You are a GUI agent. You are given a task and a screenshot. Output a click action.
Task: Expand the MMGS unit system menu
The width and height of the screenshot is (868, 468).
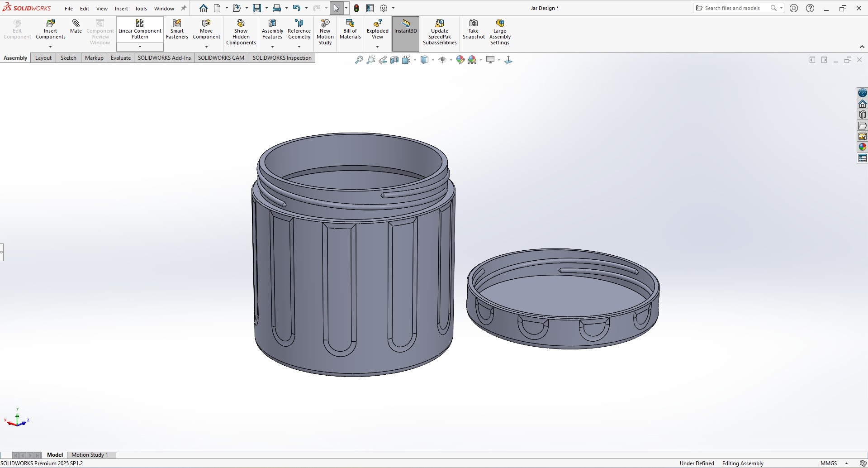pyautogui.click(x=846, y=463)
